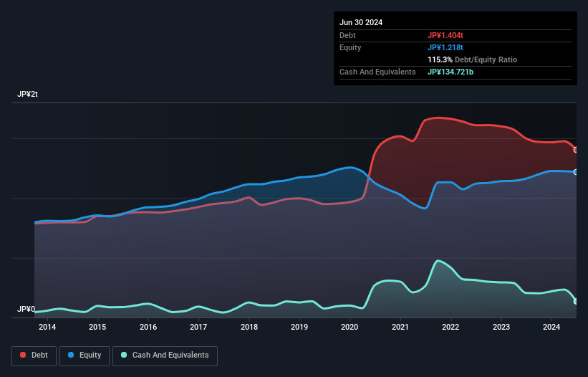Toggle Cash And Equivalents legend series
Screen dimensions: 588x377
[x=165, y=355]
